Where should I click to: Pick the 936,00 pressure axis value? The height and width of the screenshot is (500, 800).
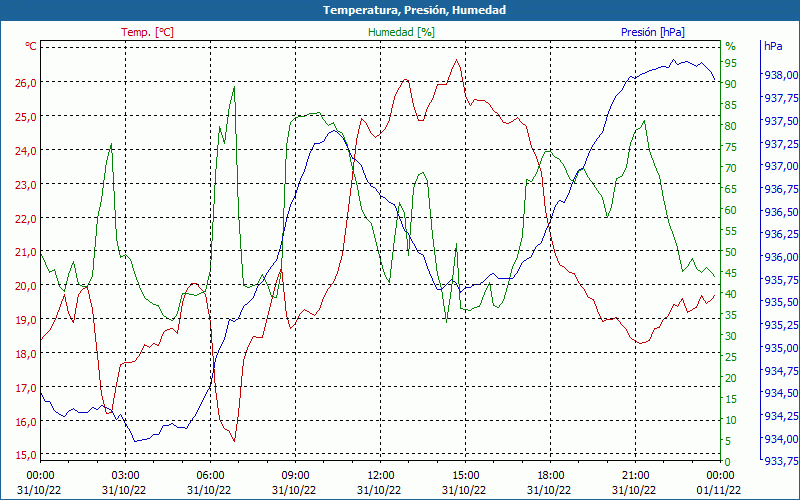(781, 257)
